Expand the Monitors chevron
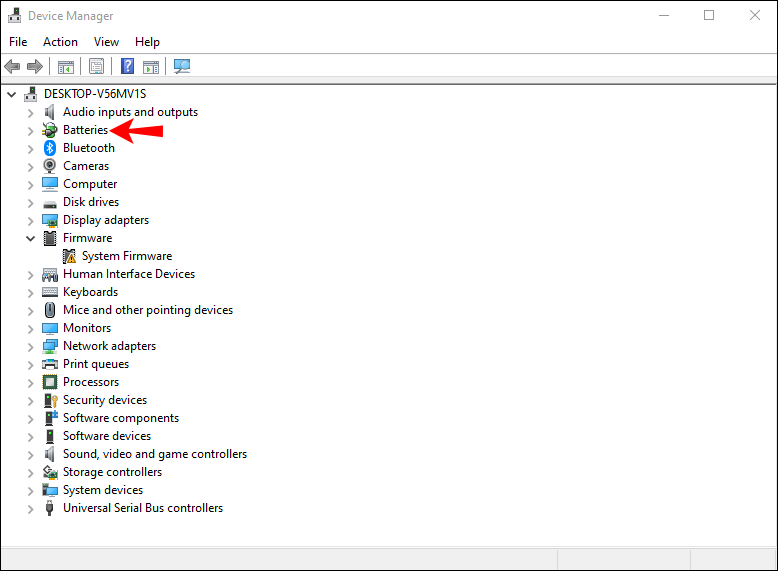The image size is (778, 571). pos(31,329)
